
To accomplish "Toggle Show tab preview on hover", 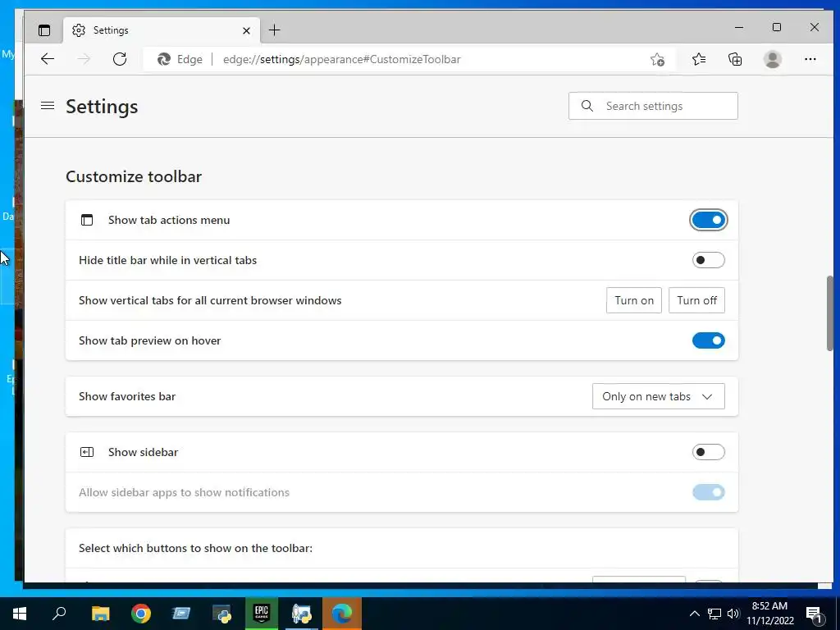I will click(708, 340).
